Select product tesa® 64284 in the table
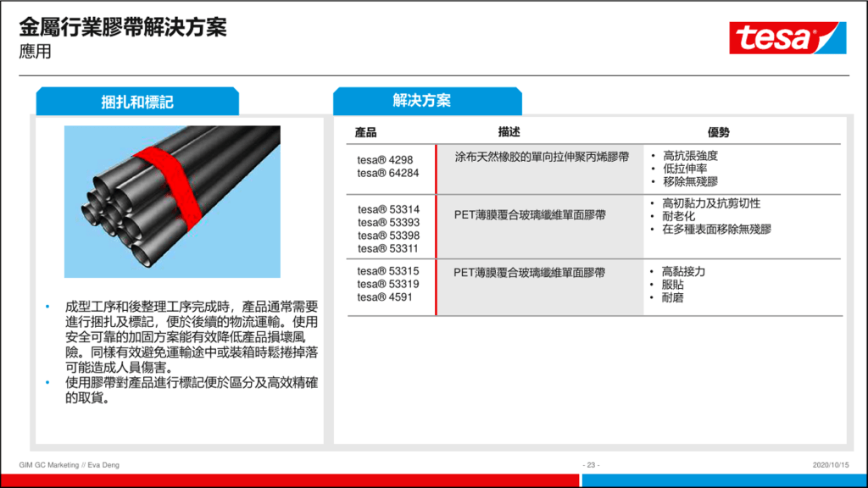Image resolution: width=868 pixels, height=488 pixels. click(x=387, y=173)
